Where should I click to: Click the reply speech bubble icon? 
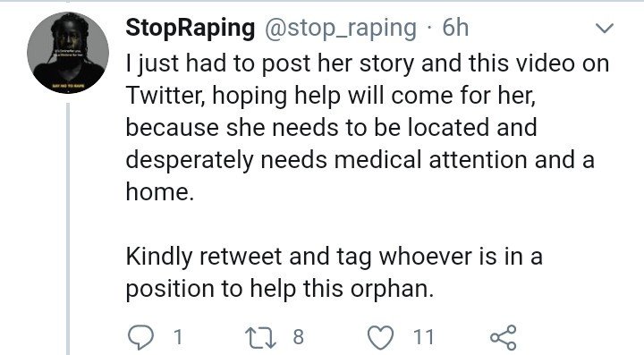click(140, 337)
